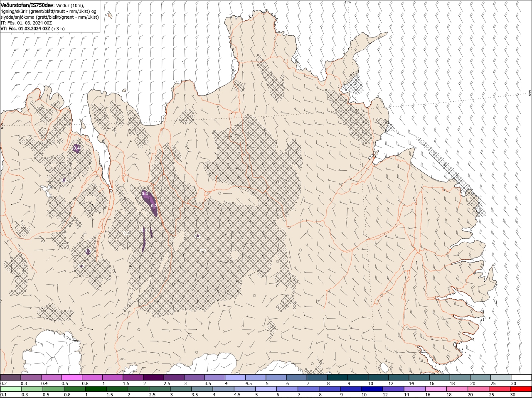The width and height of the screenshot is (532, 398).
Task: Click the "VT: Fös. 01.03.2024 03Z (+3 h)" line
Action: 32,28
